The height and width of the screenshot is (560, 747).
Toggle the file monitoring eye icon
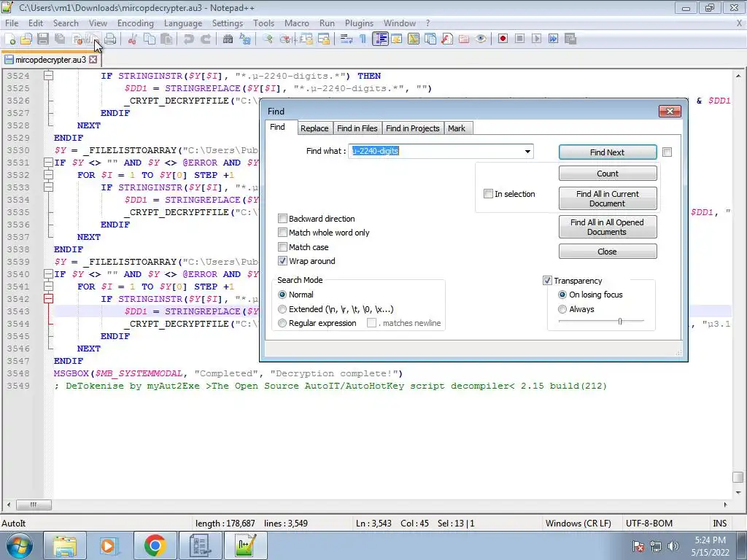pyautogui.click(x=481, y=39)
